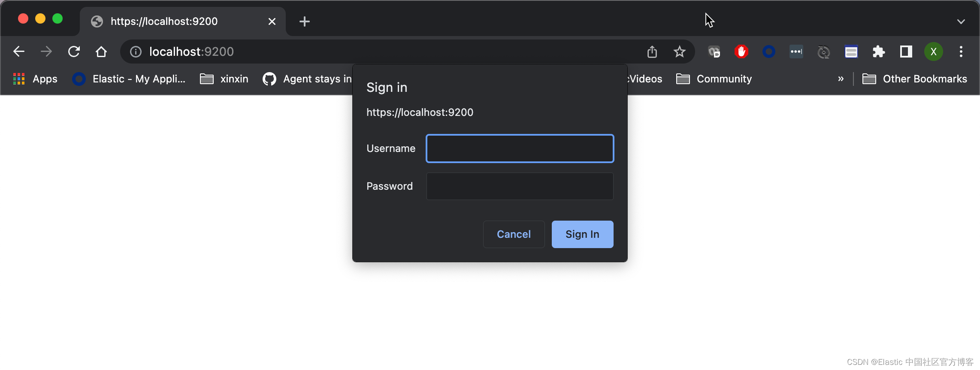Reload the localhost page
This screenshot has width=980, height=370.
74,52
